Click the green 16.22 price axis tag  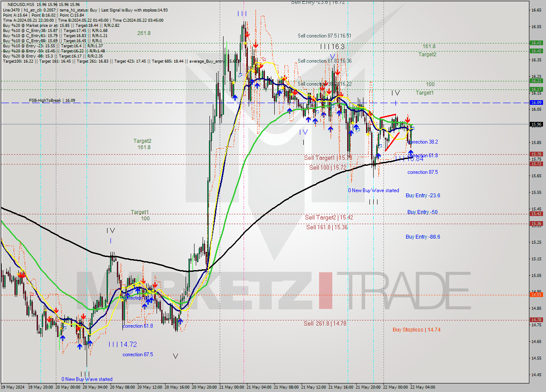point(536,81)
